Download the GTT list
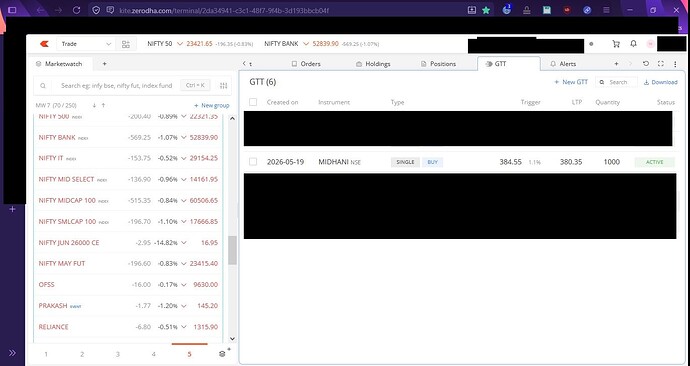The image size is (690, 366). click(x=661, y=82)
